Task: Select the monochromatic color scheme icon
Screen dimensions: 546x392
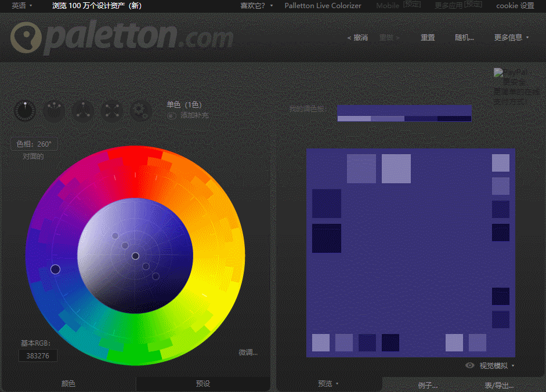Action: (x=25, y=111)
